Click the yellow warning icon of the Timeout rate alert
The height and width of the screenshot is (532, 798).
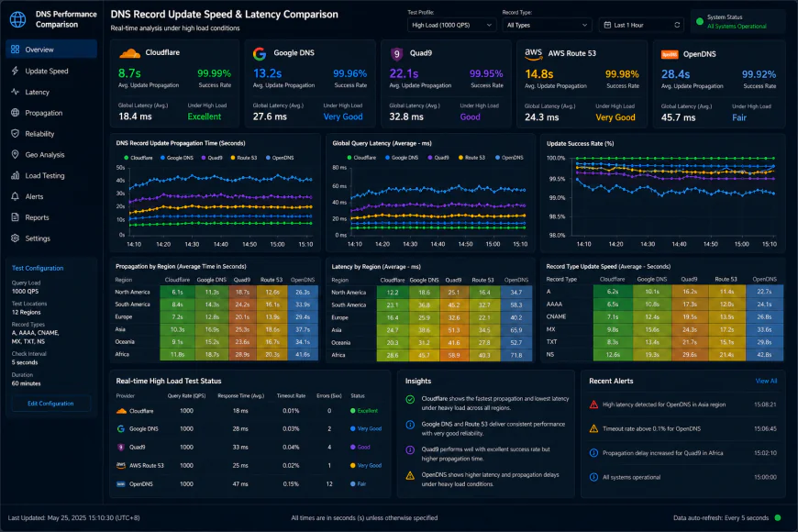click(x=593, y=428)
